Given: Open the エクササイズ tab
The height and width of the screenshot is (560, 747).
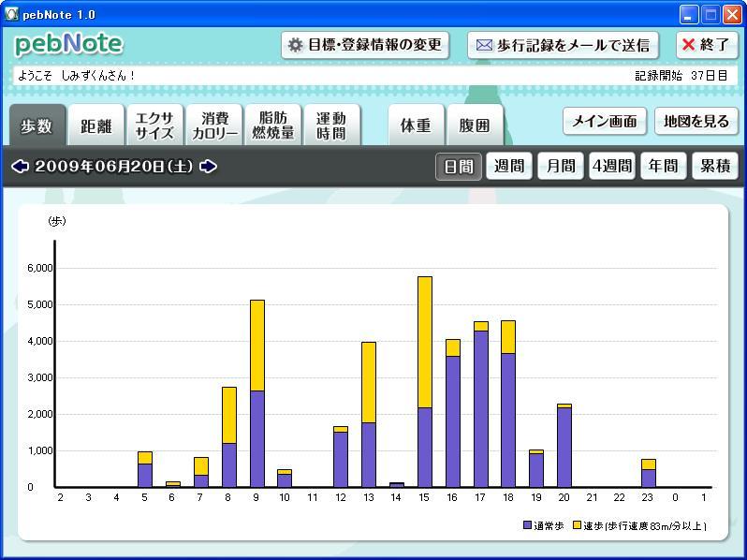Looking at the screenshot, I should click(x=154, y=125).
